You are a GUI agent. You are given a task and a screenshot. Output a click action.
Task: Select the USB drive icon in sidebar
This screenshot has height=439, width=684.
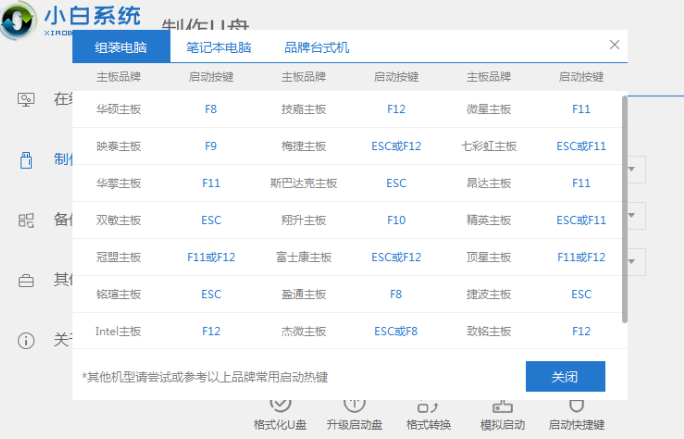tap(27, 160)
